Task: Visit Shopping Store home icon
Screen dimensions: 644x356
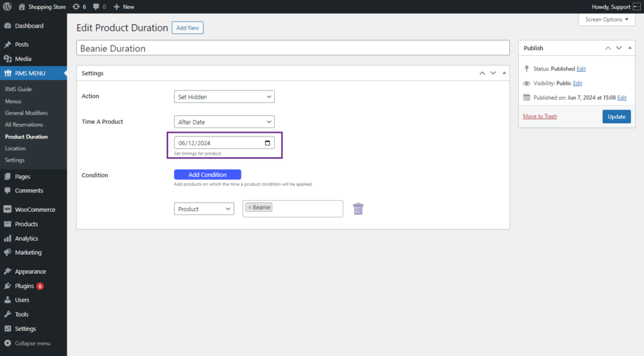Action: point(22,6)
